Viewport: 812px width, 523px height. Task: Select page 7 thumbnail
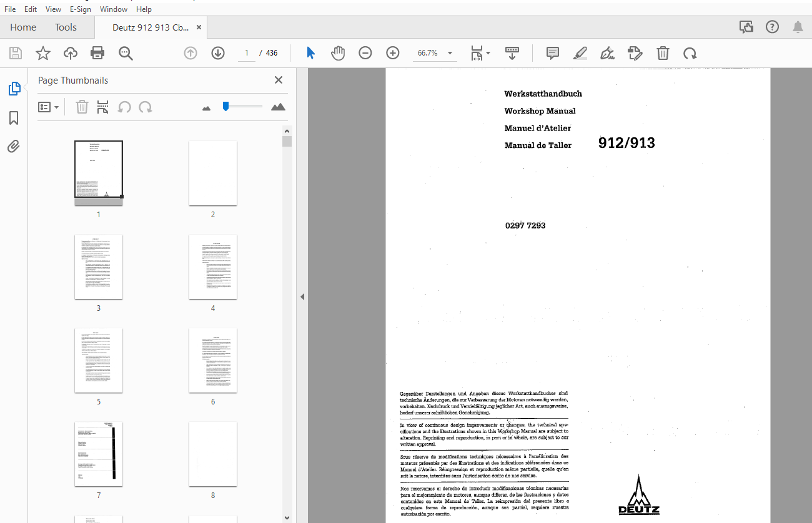click(99, 454)
